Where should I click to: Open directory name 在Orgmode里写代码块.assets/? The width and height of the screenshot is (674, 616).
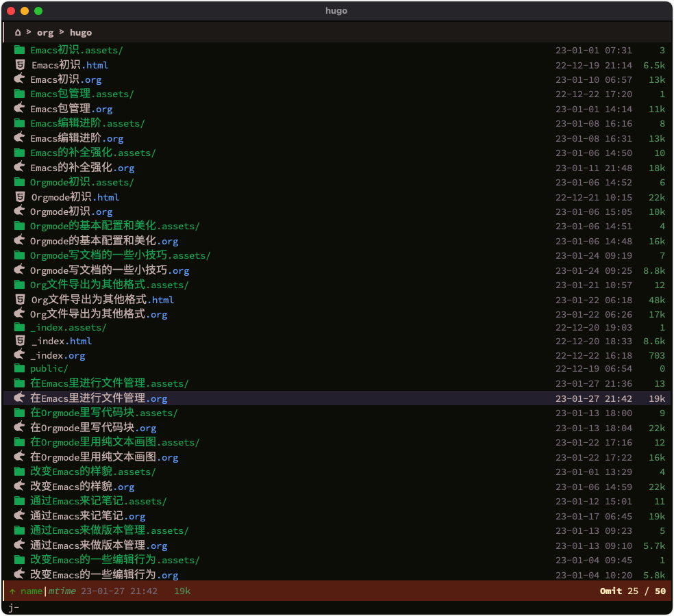[104, 413]
